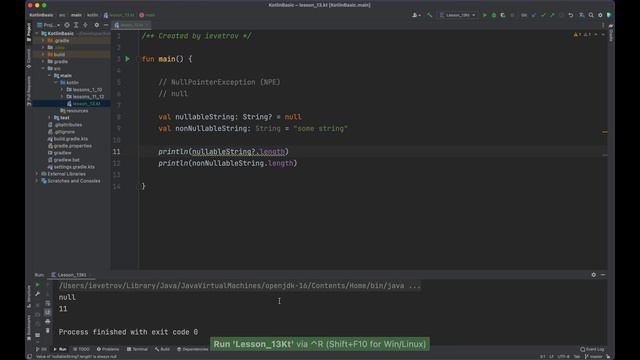Click the Git commit checkmark icon
Image resolution: width=640 pixels, height=360 pixels.
point(543,15)
